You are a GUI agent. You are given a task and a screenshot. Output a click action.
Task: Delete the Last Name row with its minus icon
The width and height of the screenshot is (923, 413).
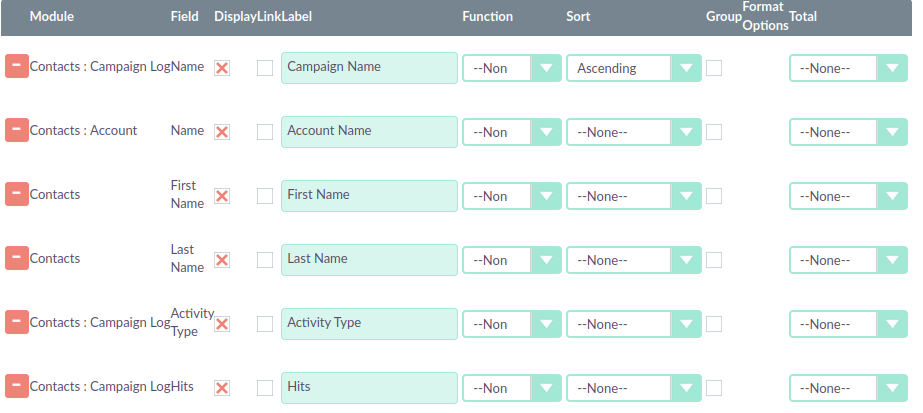(17, 258)
